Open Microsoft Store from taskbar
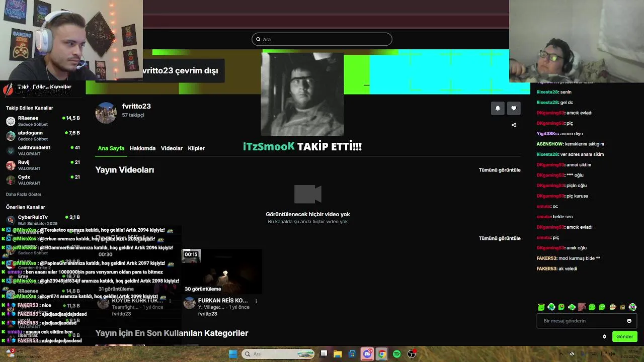 click(352, 354)
